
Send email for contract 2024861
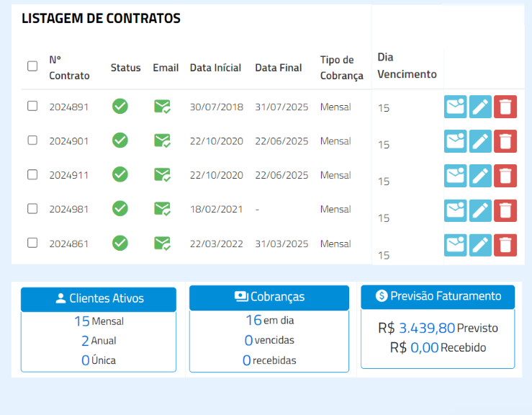(455, 245)
